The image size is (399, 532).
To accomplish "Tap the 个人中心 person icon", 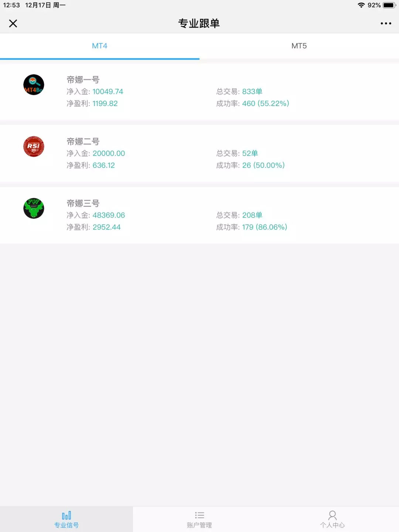I will pos(332,515).
